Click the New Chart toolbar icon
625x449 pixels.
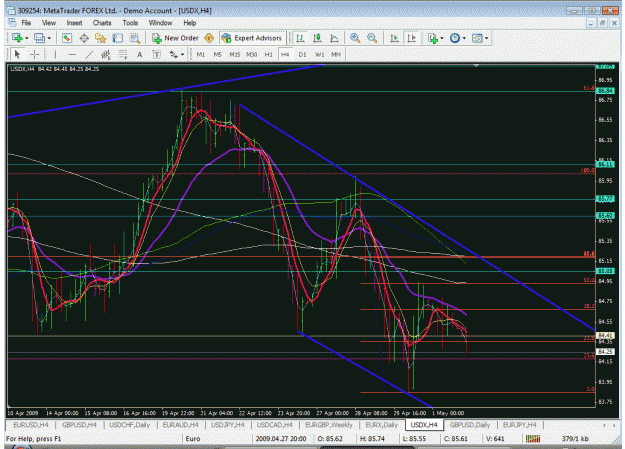(17, 38)
